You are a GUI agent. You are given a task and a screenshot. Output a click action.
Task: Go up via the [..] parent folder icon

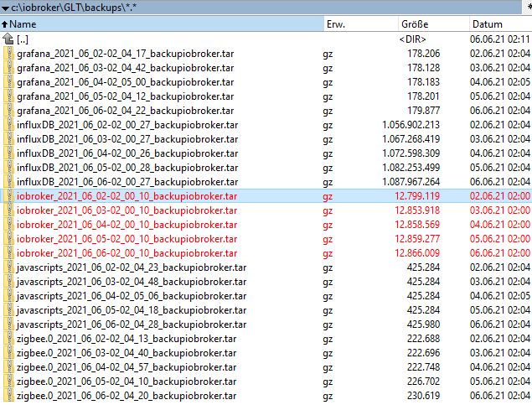[8, 39]
